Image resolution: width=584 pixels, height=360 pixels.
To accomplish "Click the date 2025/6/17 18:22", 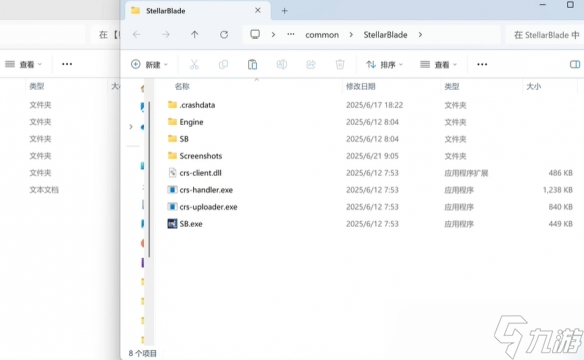I will [x=374, y=105].
